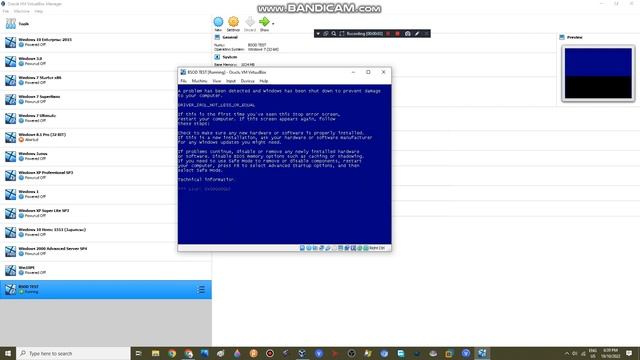The width and height of the screenshot is (640, 360).
Task: Open Machine menu in BSOD TEST window
Action: (199, 81)
